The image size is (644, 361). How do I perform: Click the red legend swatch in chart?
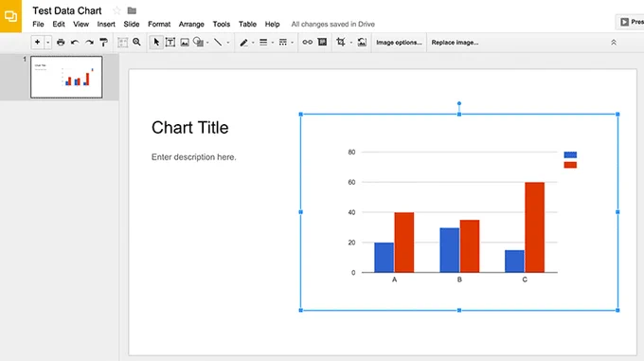570,165
